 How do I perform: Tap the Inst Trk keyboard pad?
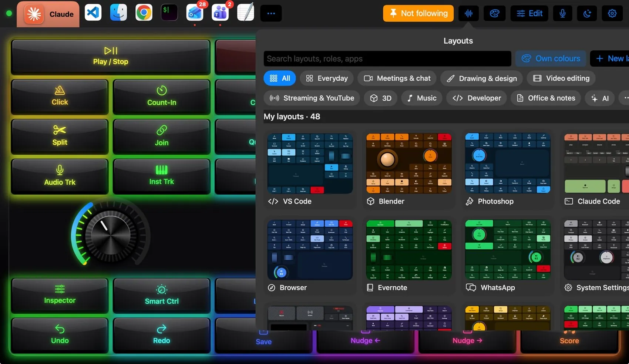coord(162,176)
